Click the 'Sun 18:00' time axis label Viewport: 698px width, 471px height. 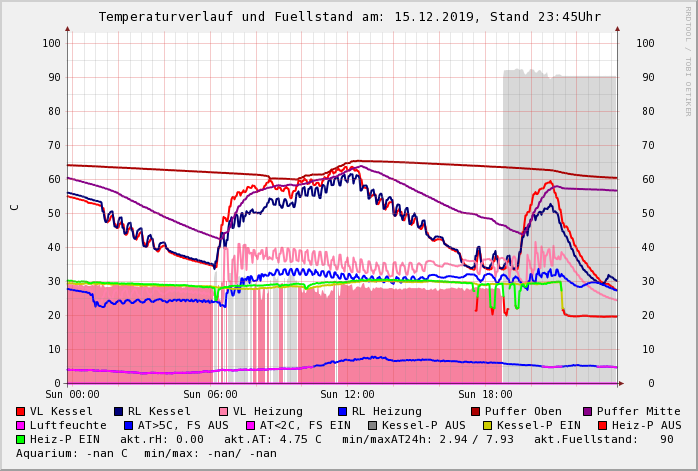pyautogui.click(x=485, y=395)
